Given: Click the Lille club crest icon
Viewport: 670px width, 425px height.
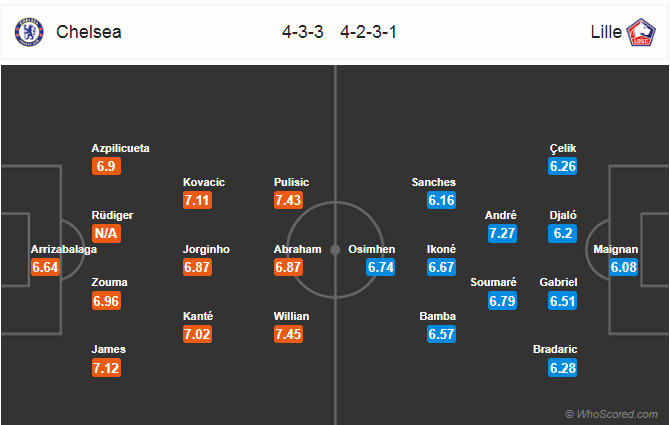Looking at the screenshot, I should coord(641,32).
